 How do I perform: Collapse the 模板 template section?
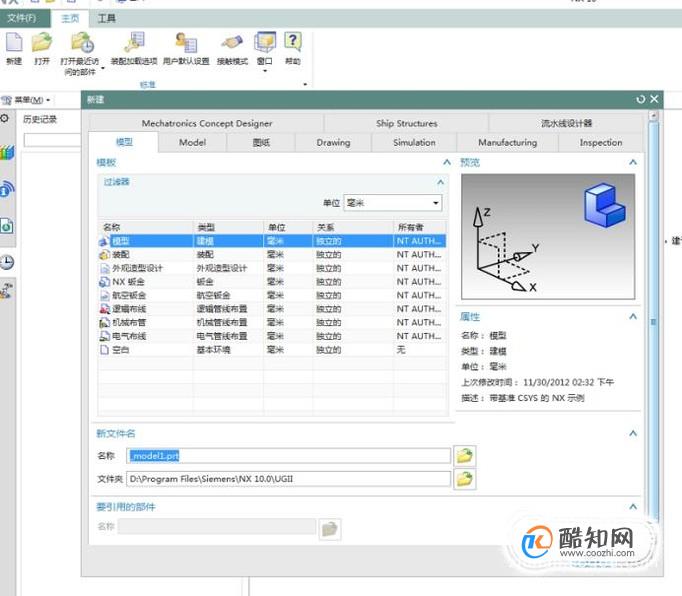pyautogui.click(x=447, y=162)
